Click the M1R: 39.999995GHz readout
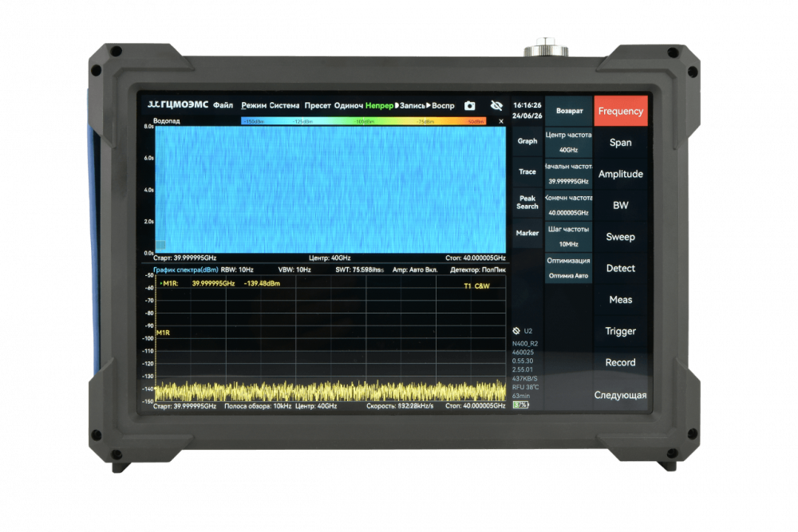Screen dimensions: 798x532 coord(197,283)
